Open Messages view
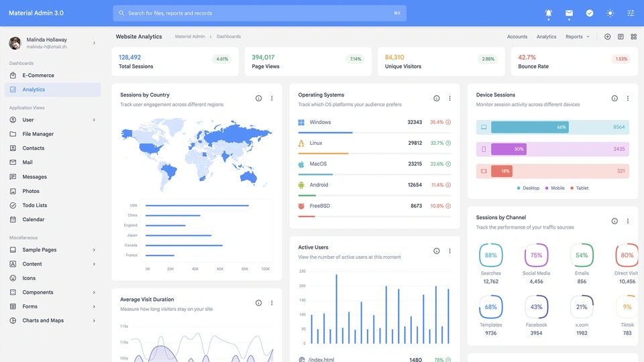Screen dimensions: 644x362 tap(52, 177)
